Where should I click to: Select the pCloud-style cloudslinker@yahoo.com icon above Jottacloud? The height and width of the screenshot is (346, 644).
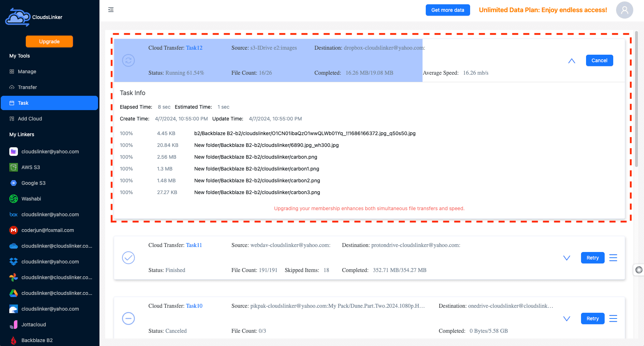coord(14,309)
